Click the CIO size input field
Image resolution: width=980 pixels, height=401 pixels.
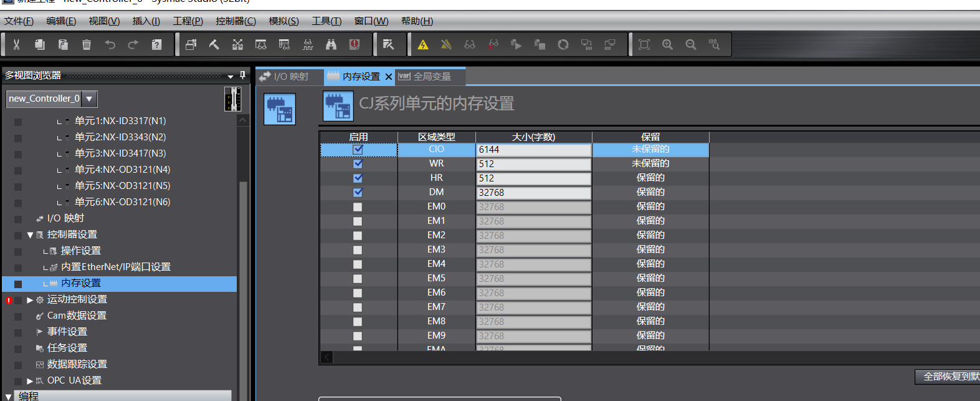[533, 150]
